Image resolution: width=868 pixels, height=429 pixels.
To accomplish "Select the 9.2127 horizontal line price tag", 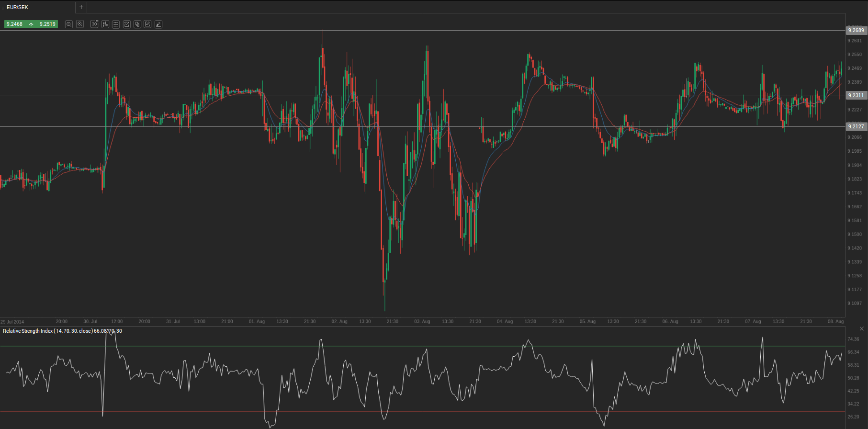I will pyautogui.click(x=856, y=126).
